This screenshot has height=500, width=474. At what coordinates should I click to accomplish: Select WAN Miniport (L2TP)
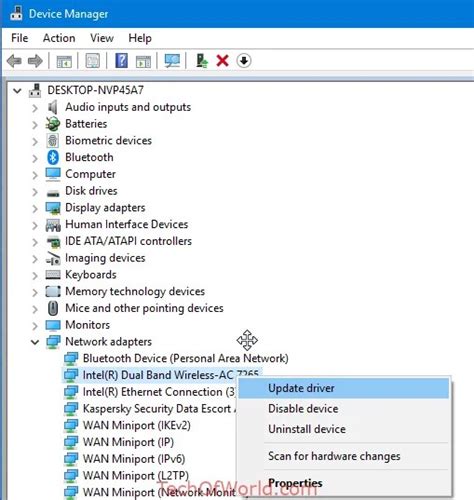[136, 476]
